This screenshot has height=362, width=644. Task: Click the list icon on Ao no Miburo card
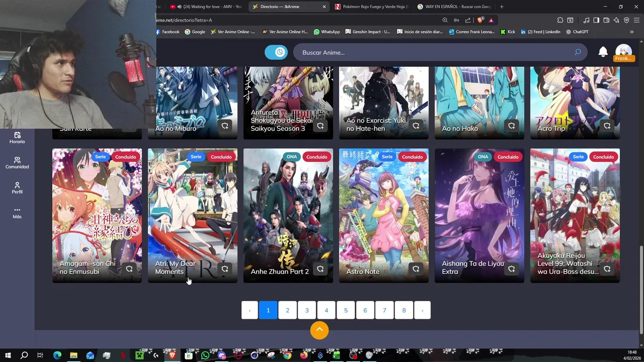(x=225, y=126)
